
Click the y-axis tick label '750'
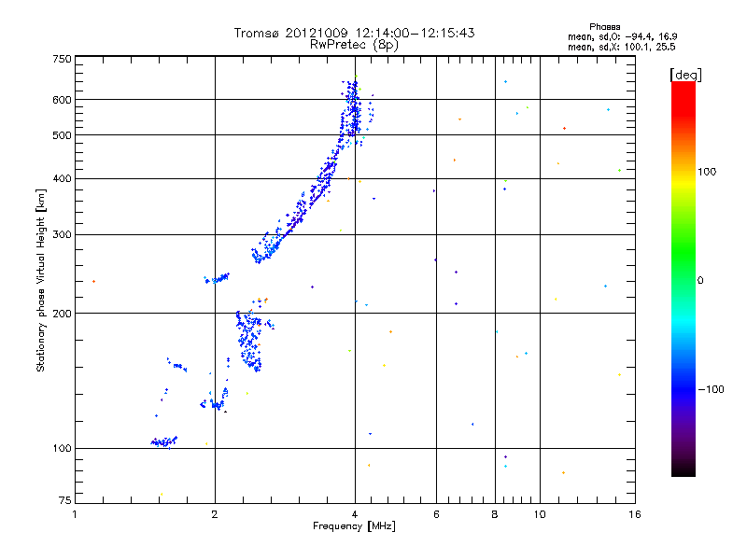(62, 59)
